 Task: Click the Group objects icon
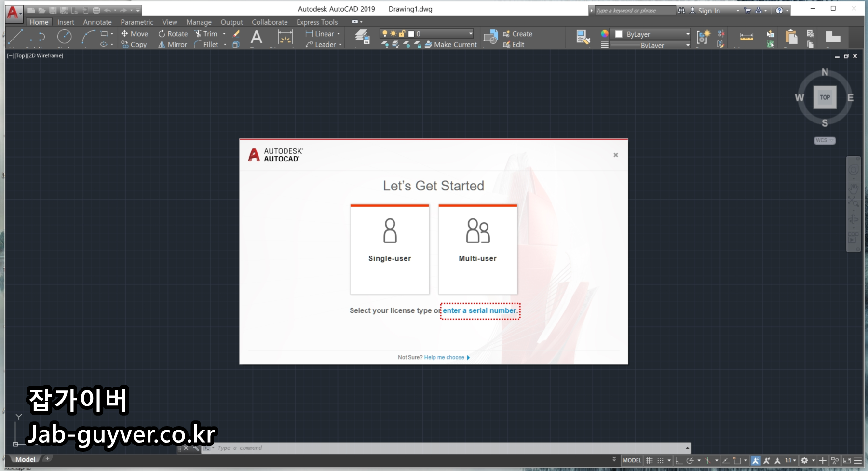(703, 37)
